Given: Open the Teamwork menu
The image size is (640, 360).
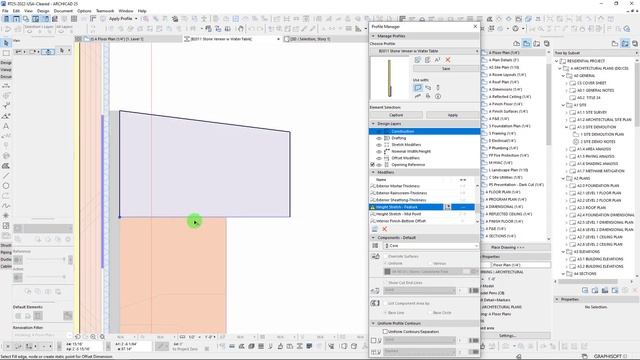Looking at the screenshot, I should click(x=105, y=11).
